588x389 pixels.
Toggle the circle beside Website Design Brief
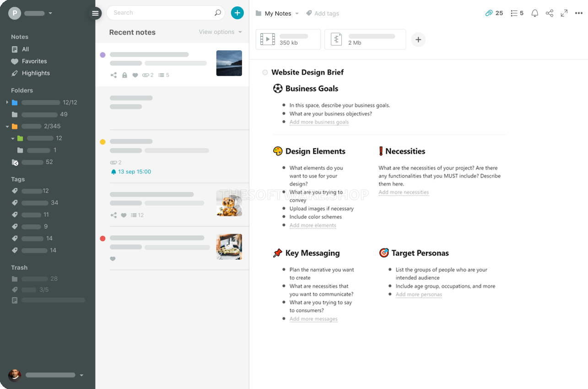(x=265, y=73)
